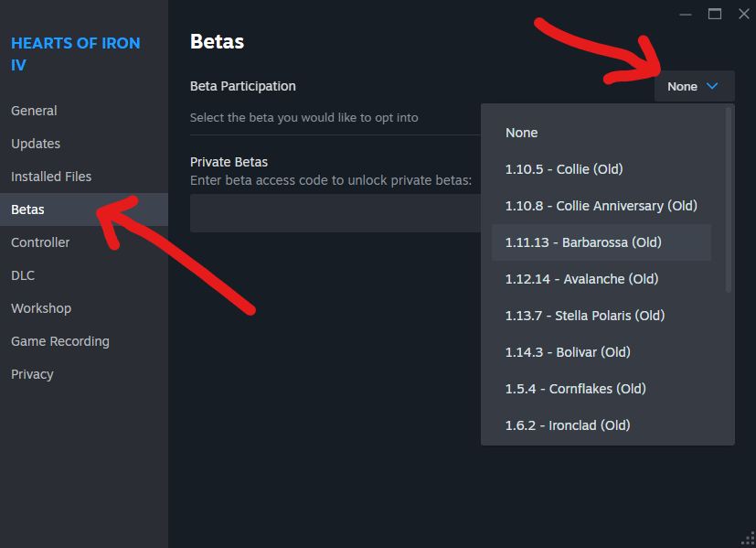Image resolution: width=756 pixels, height=548 pixels.
Task: Open the General settings tab
Action: pyautogui.click(x=34, y=111)
